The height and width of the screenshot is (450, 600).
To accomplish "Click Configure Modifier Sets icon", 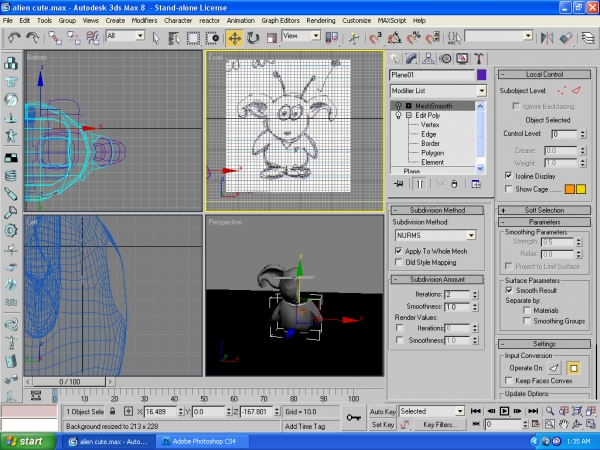I will click(476, 184).
